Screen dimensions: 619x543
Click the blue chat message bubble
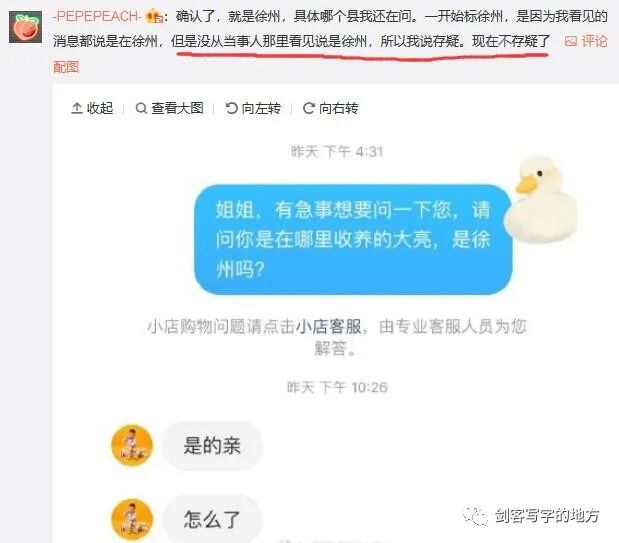coord(353,239)
